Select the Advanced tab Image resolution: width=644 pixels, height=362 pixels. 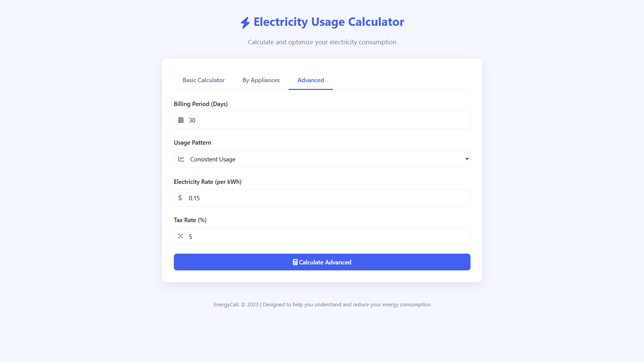(311, 80)
